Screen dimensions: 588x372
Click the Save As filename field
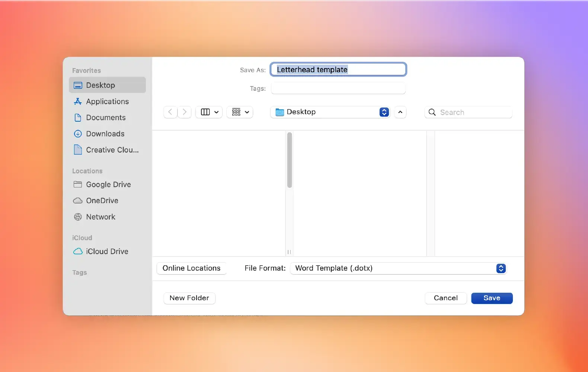pos(338,70)
